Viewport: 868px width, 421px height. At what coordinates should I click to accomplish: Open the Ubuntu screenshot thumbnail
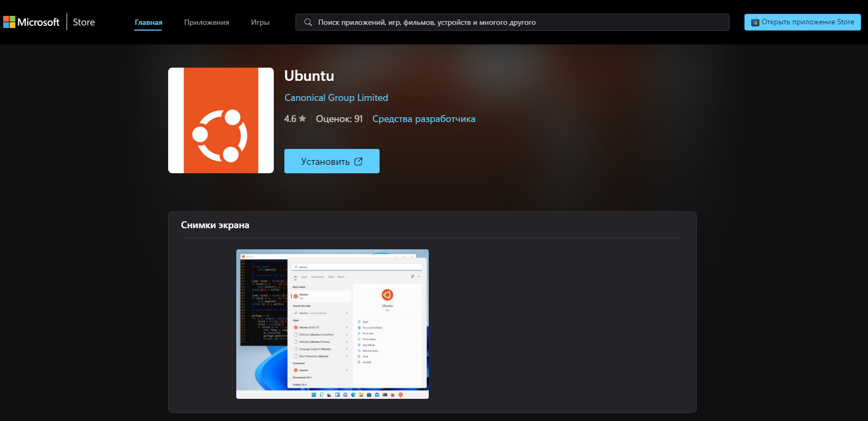click(333, 324)
